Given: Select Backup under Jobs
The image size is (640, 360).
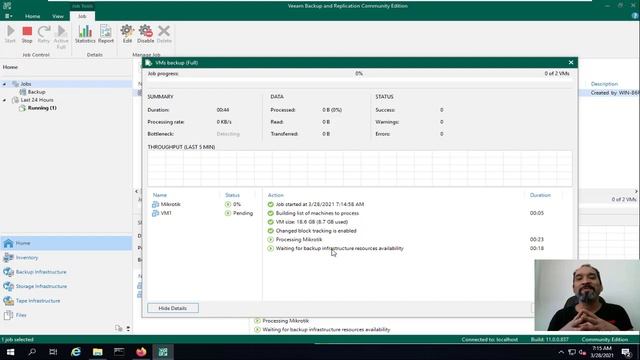Looking at the screenshot, I should pos(36,92).
